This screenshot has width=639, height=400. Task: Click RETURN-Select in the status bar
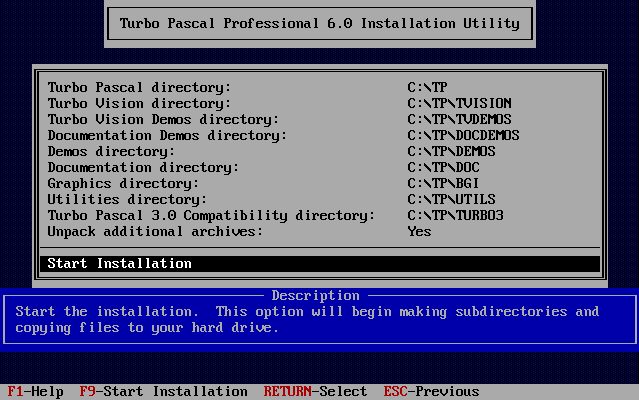[315, 391]
